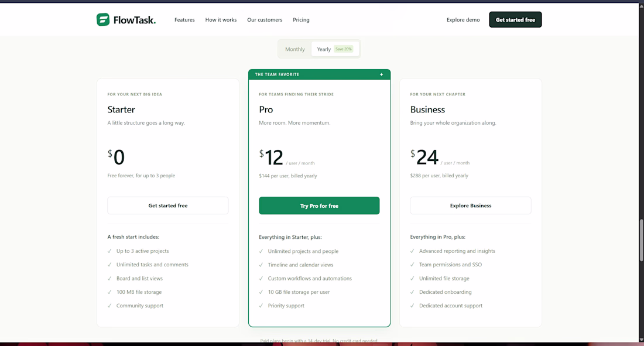
Task: Click the Pro plan heading
Action: pyautogui.click(x=266, y=109)
